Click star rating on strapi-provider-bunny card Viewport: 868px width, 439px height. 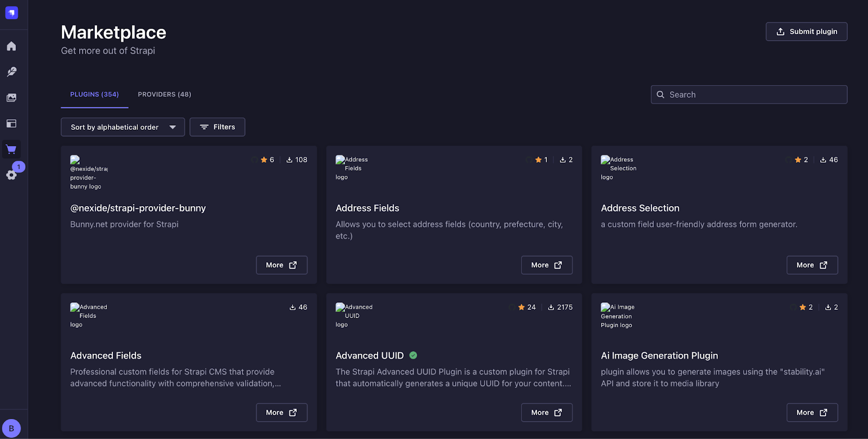267,160
